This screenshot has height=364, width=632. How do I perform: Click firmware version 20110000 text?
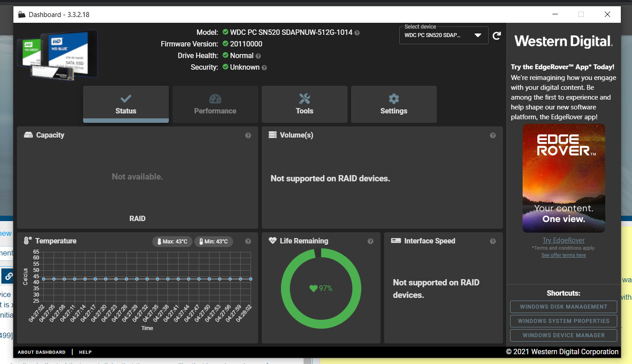pyautogui.click(x=246, y=44)
